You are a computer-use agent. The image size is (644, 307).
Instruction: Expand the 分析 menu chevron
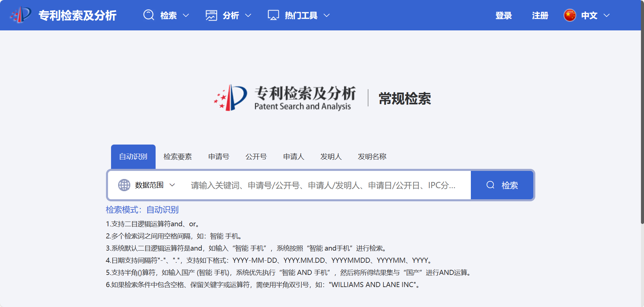[x=248, y=16]
